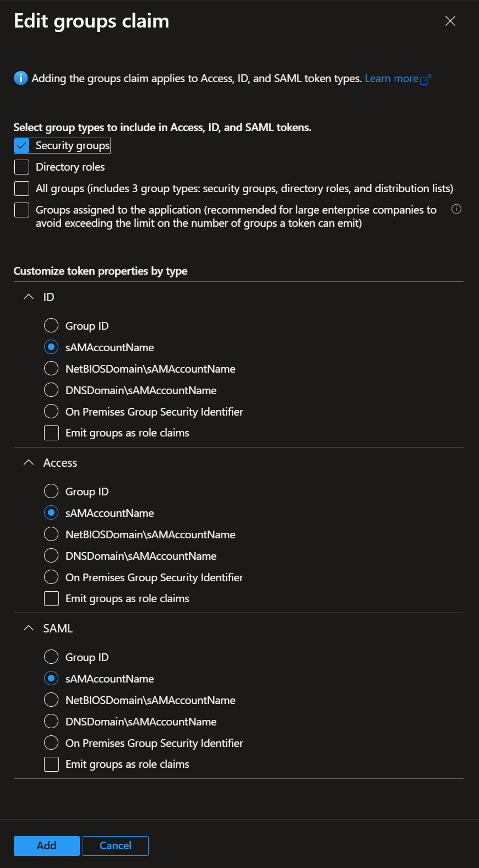Choose DNSDomain\sAMAccountName in Access section

(51, 555)
